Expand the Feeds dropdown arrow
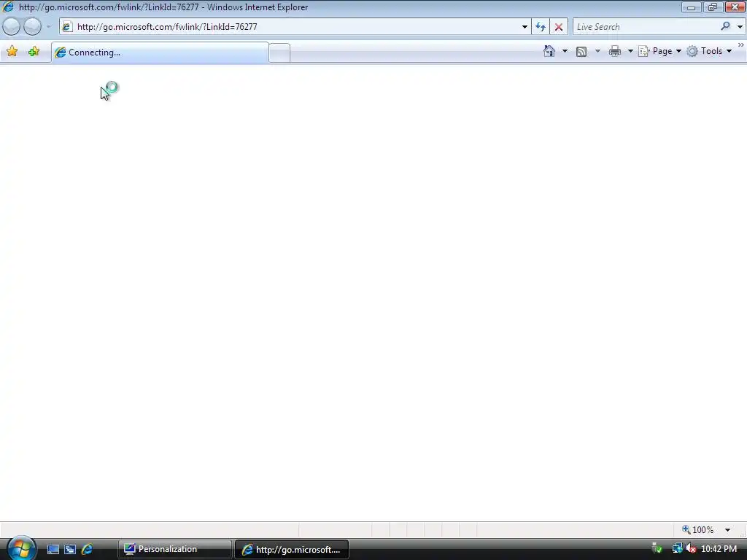 [x=597, y=51]
